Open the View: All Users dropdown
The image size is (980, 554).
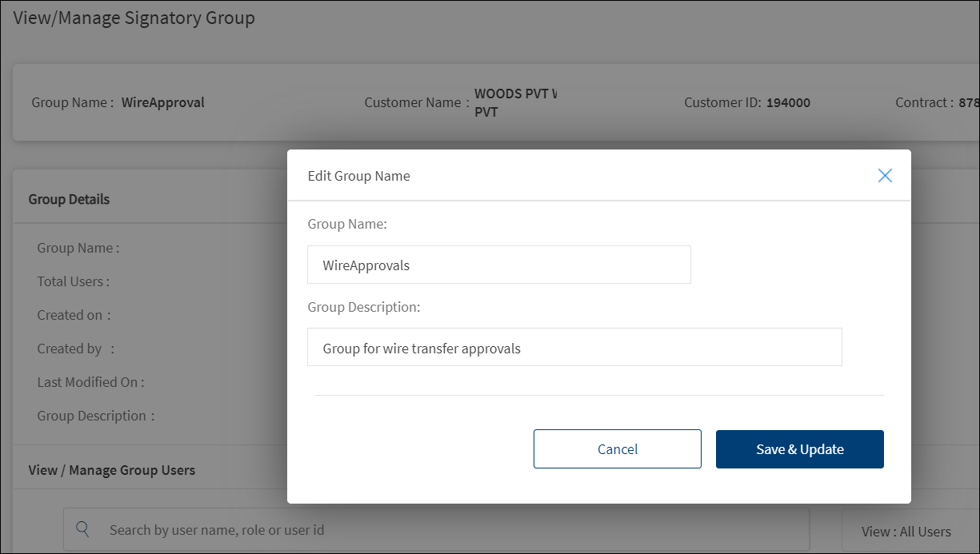point(906,531)
